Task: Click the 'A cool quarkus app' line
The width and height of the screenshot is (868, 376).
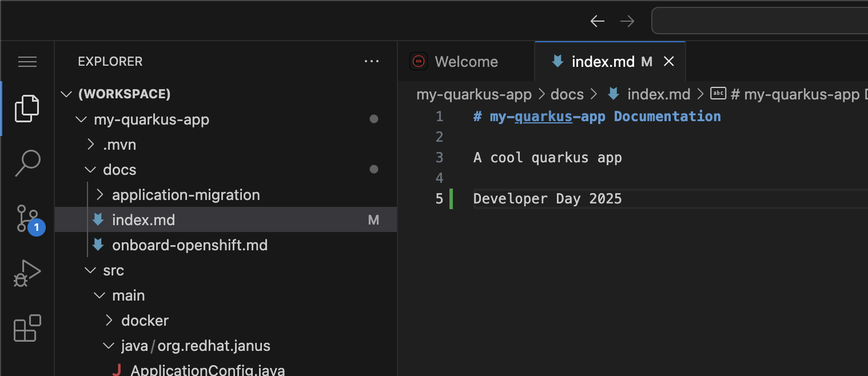Action: 548,158
